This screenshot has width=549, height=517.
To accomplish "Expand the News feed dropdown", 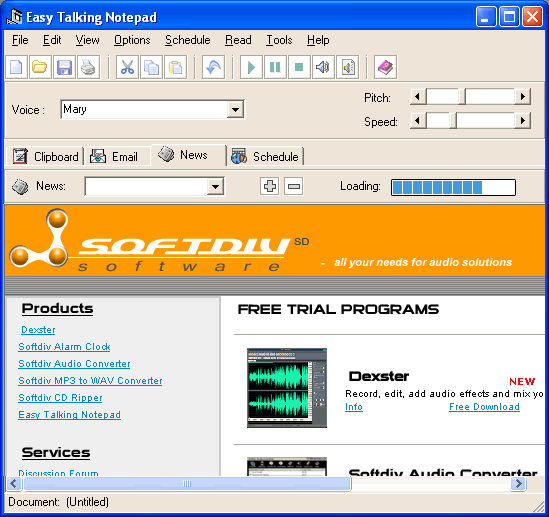I will [215, 187].
